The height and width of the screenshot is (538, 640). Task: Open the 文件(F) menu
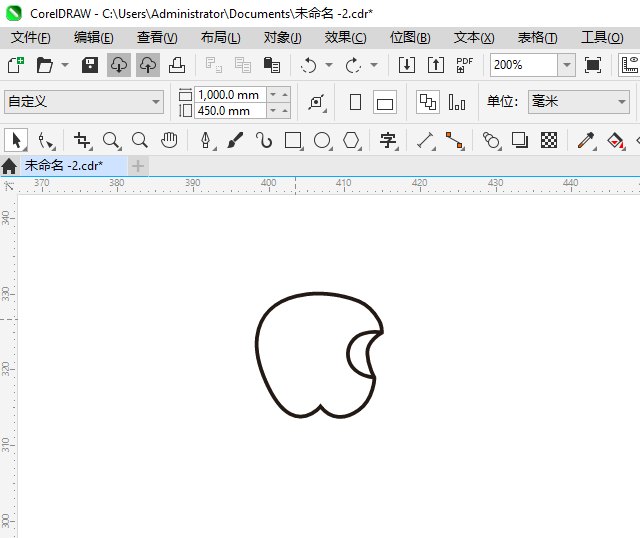point(31,38)
